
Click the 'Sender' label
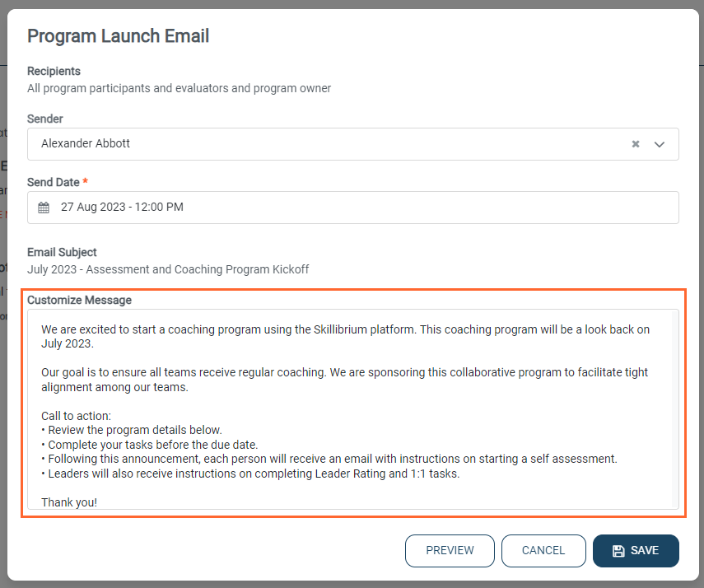pos(45,119)
